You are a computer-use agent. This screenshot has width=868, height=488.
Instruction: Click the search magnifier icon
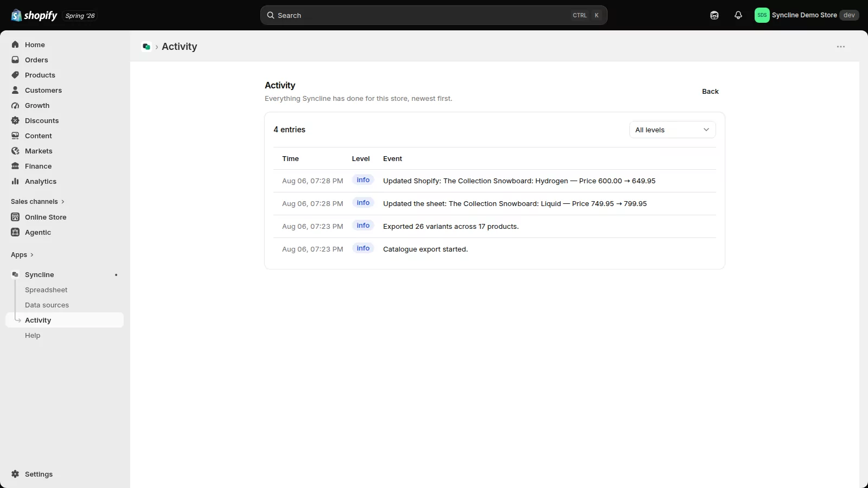tap(271, 15)
